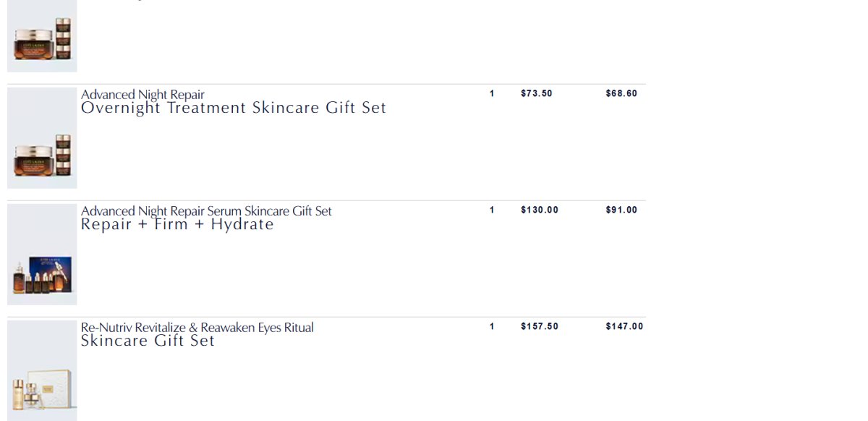The image size is (868, 421).
Task: Select the Re-Nutriv Eyes Ritual gift set image
Action: click(x=42, y=370)
